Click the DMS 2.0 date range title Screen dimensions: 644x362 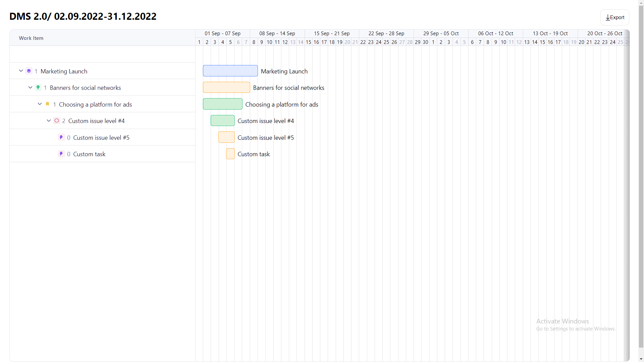[x=83, y=16]
